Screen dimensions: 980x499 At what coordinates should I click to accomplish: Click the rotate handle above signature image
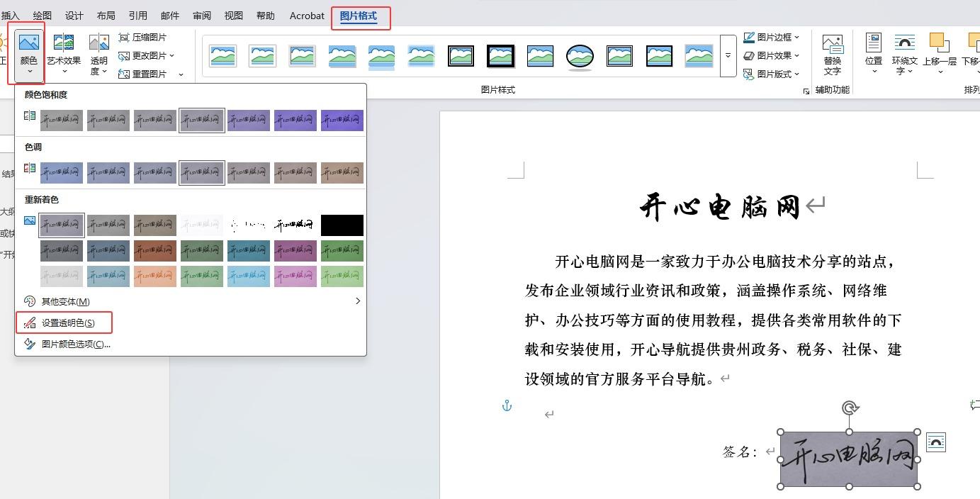(x=850, y=408)
